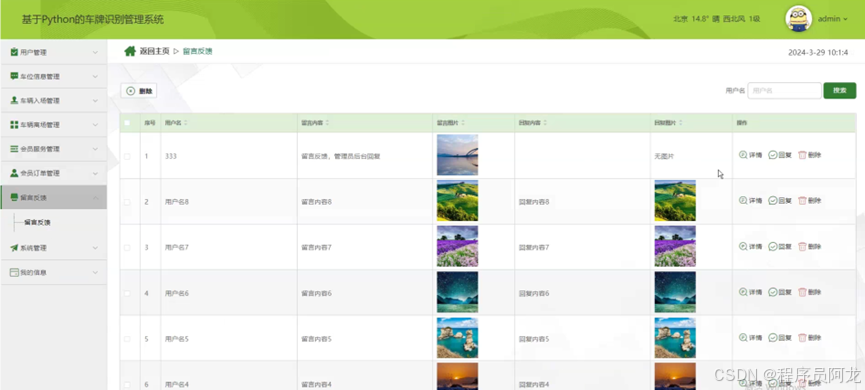Tick the select-all checkbox in the table header

127,123
